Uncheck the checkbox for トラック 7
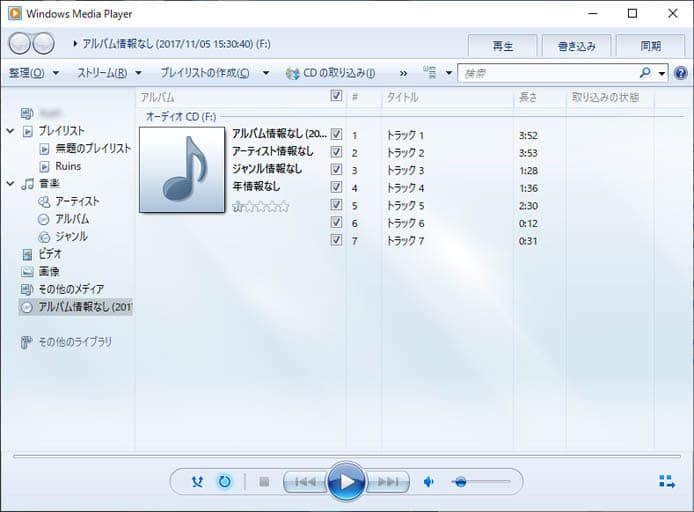The height and width of the screenshot is (512, 694). [x=336, y=240]
